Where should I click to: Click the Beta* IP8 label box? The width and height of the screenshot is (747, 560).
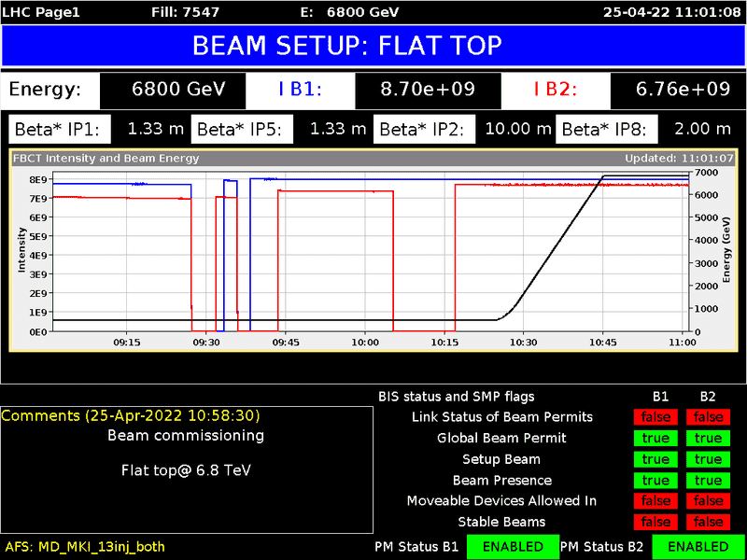(608, 129)
